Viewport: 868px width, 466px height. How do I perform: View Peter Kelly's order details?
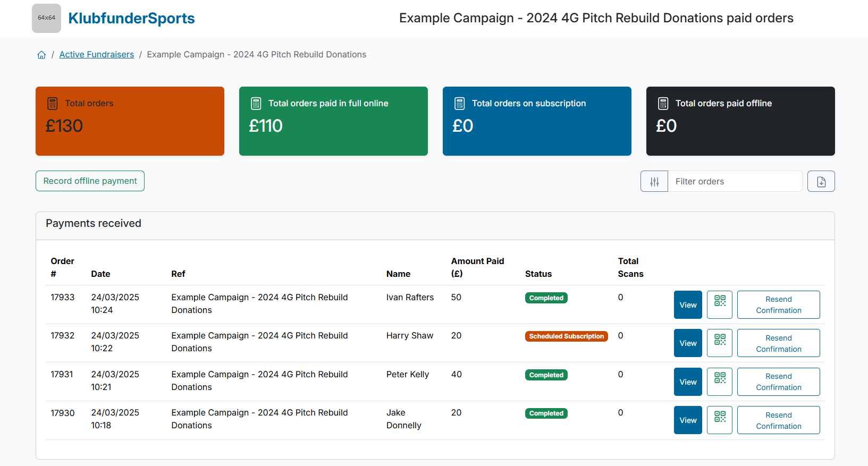tap(688, 382)
